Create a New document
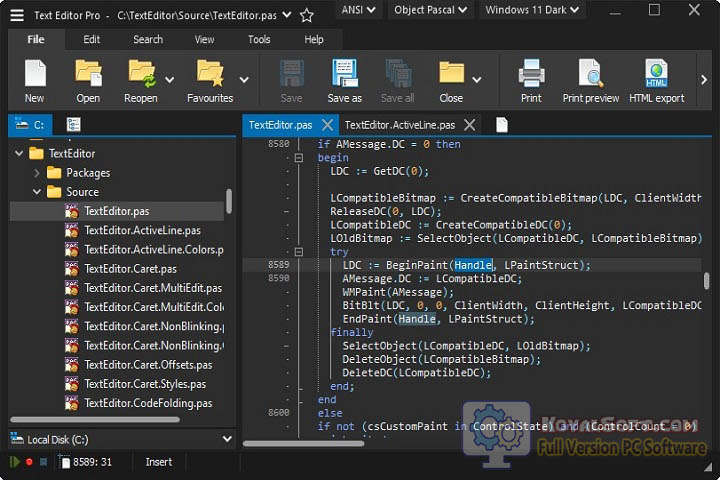Viewport: 720px width, 480px height. 35,81
